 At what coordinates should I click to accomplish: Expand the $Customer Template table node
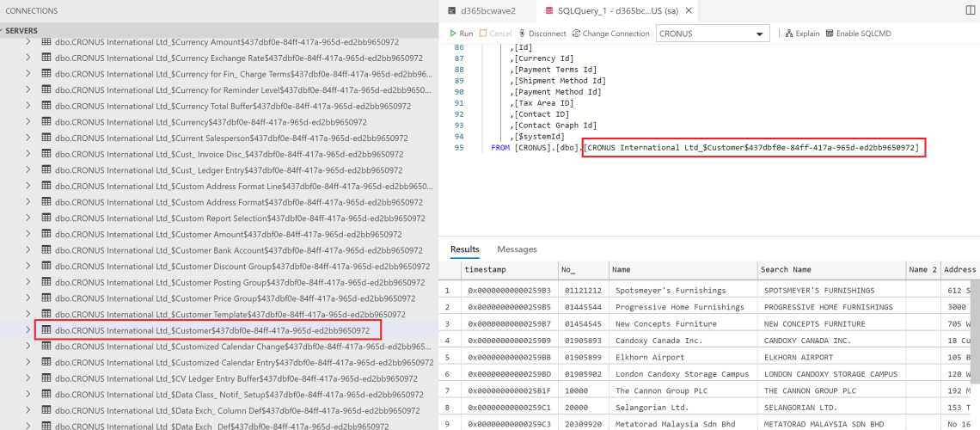coord(28,314)
